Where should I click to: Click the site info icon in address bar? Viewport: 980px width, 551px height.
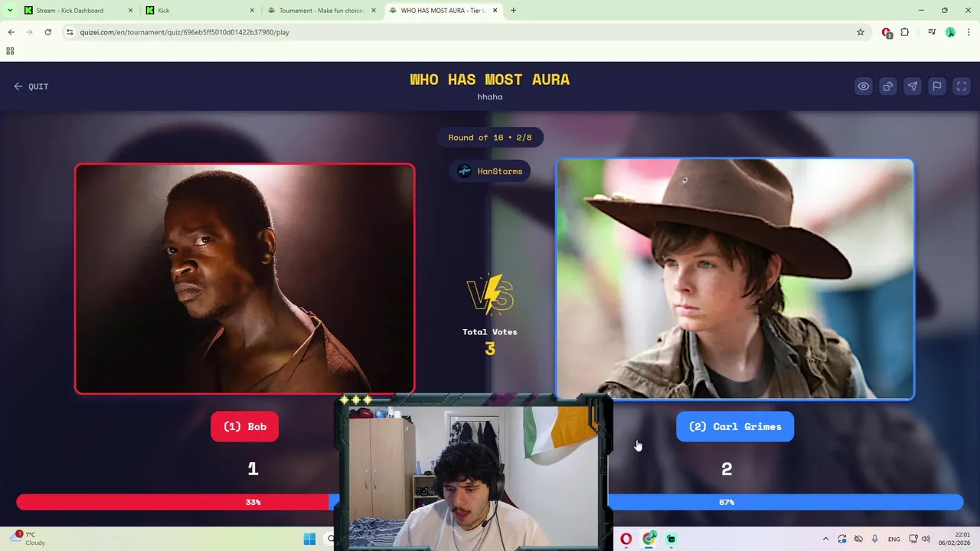coord(70,32)
